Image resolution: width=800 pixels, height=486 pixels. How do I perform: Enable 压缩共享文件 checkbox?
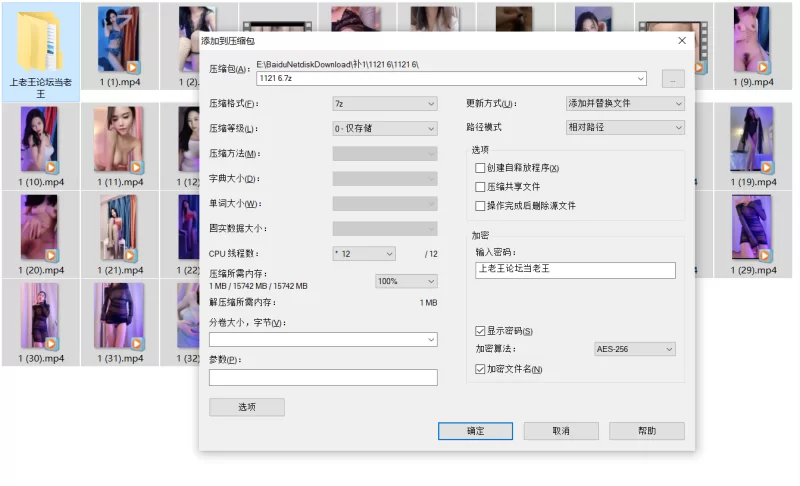pyautogui.click(x=480, y=187)
